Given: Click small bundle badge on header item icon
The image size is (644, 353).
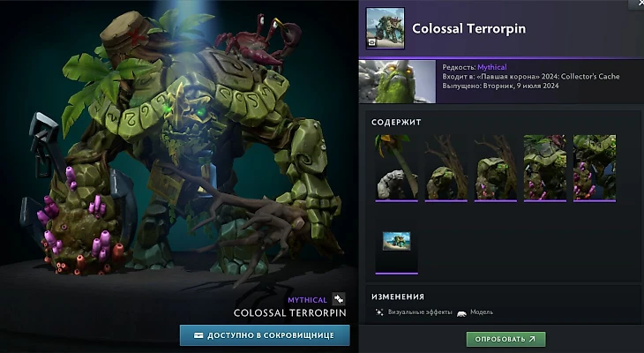Looking at the screenshot, I should click(x=371, y=41).
